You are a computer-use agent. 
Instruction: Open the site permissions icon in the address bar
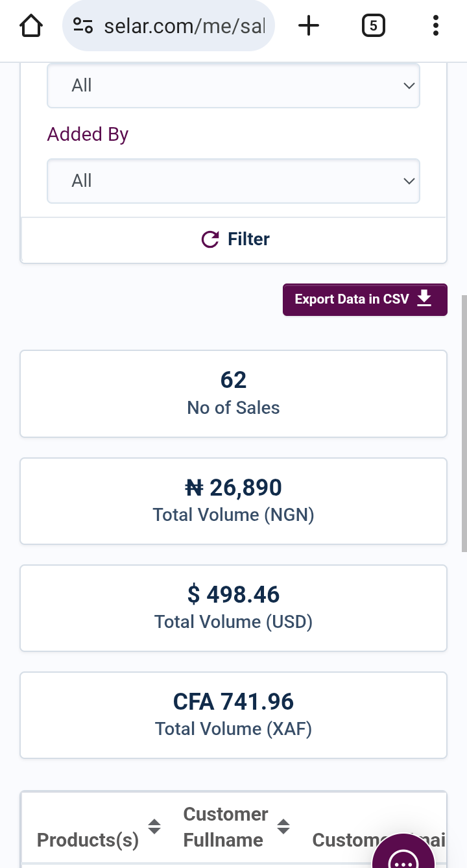83,25
